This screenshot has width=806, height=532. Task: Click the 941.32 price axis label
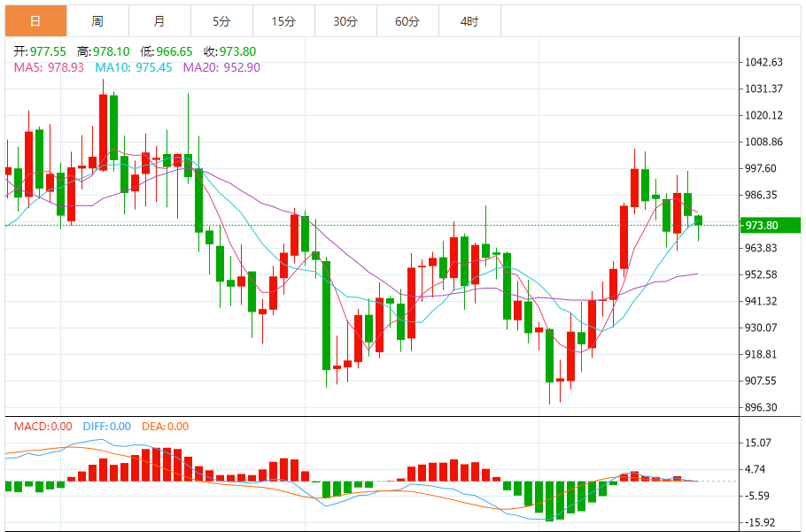pyautogui.click(x=762, y=301)
